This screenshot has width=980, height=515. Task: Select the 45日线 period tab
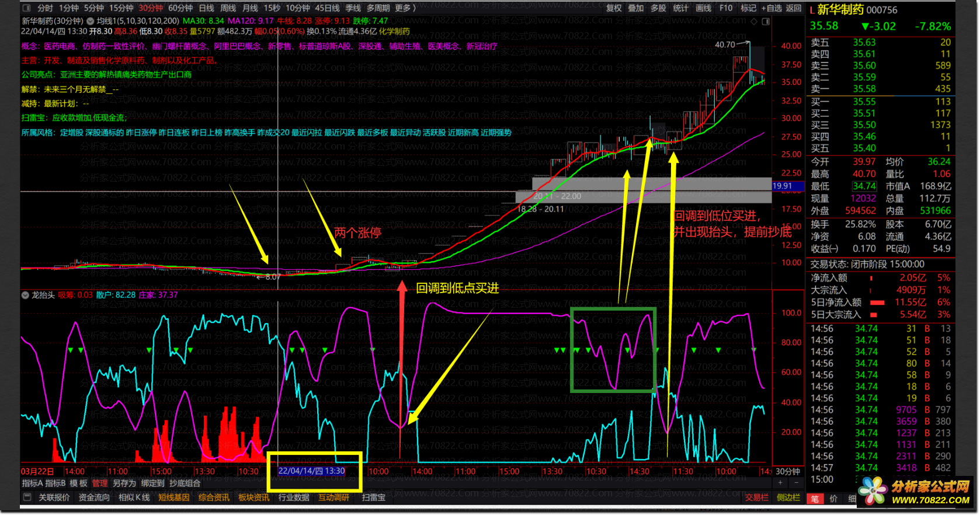pos(328,8)
